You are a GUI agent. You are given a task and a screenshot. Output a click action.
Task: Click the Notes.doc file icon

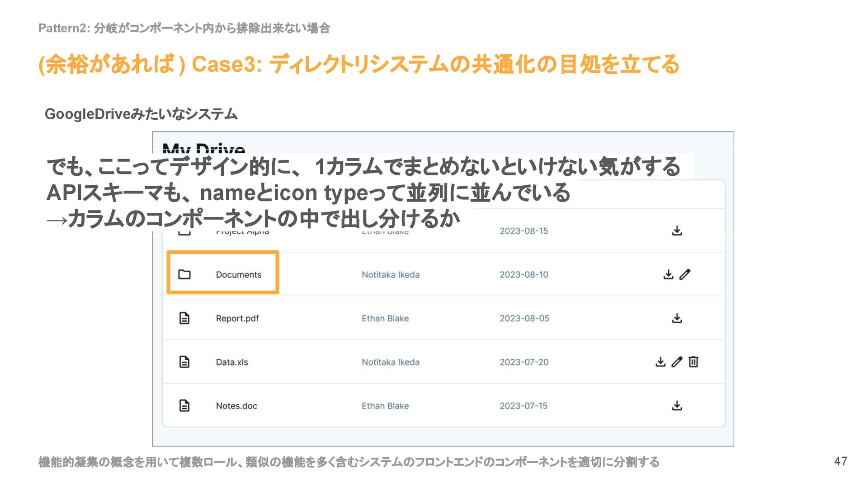(184, 406)
